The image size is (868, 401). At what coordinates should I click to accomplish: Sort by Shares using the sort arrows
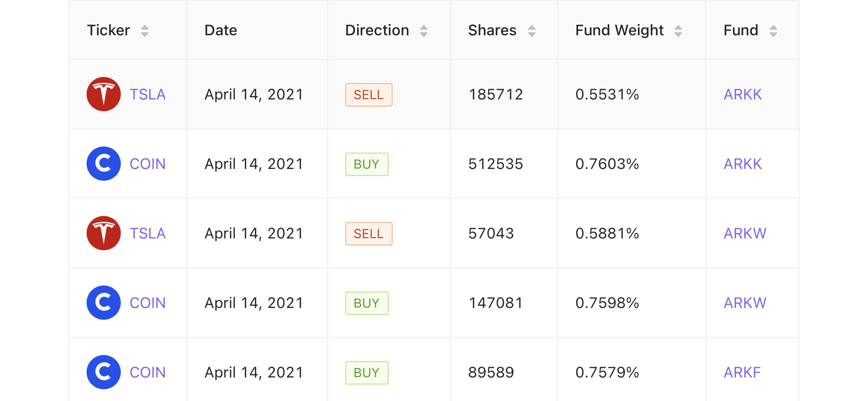(532, 31)
